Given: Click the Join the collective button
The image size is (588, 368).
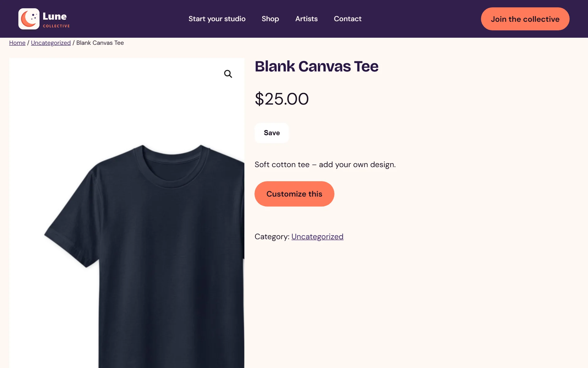Looking at the screenshot, I should click(525, 19).
